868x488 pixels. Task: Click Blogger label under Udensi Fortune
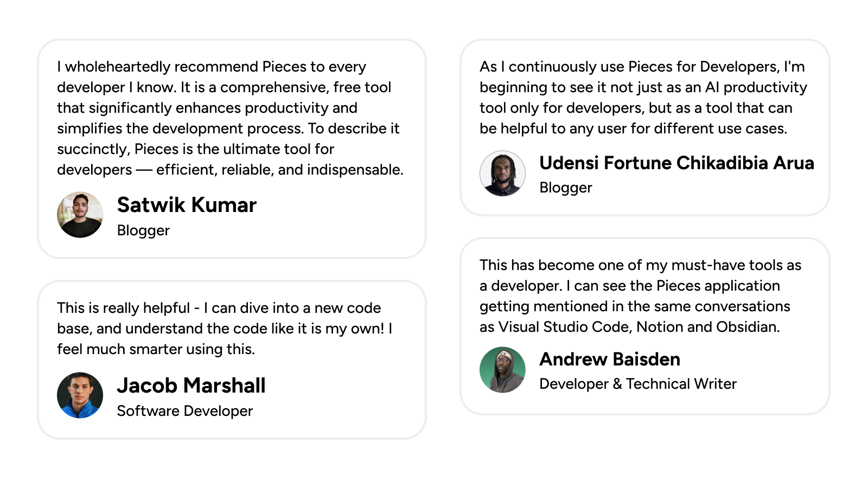click(566, 188)
